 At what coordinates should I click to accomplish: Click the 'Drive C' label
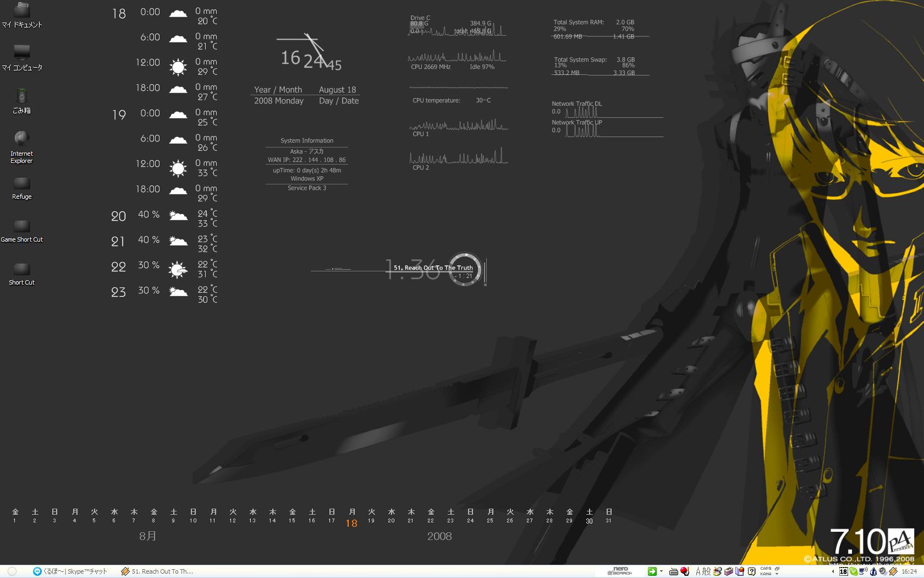coord(420,18)
